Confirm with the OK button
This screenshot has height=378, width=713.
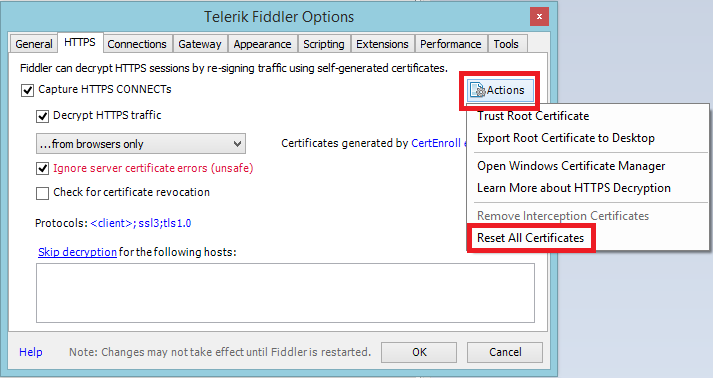coord(419,352)
